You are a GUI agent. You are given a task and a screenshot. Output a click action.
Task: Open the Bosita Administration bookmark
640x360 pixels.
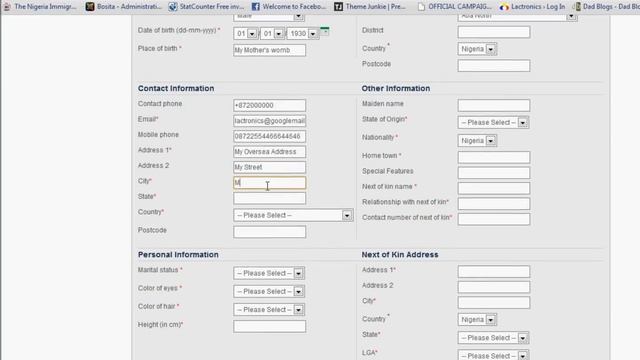click(x=124, y=7)
